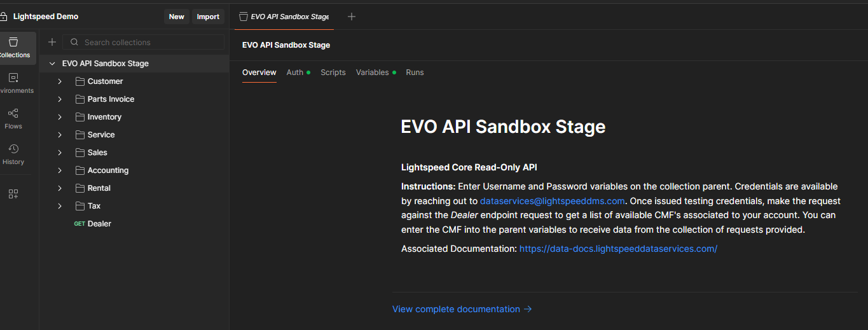Screen dimensions: 868x330
Task: Collapse the EVO API Sandbox Stage collection
Action: (52, 64)
